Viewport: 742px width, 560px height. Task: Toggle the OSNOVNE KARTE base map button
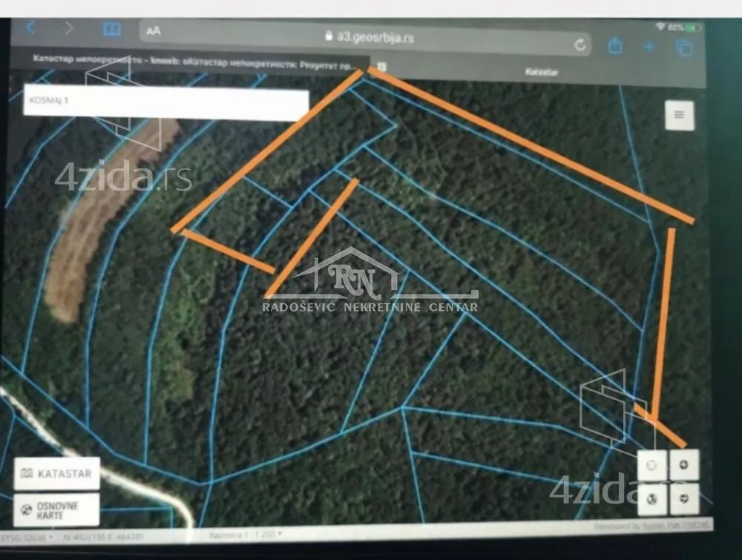(56, 510)
